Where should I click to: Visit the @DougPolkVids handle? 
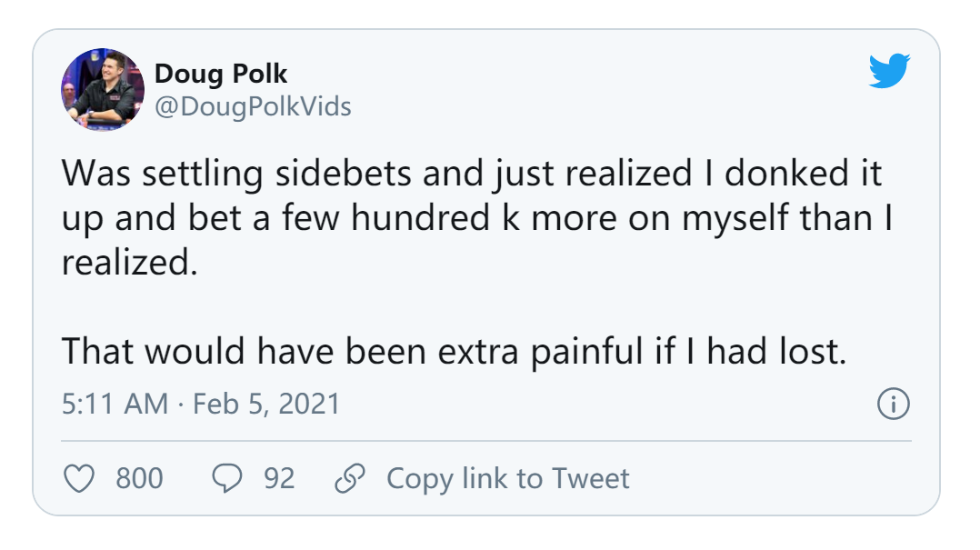pyautogui.click(x=253, y=106)
